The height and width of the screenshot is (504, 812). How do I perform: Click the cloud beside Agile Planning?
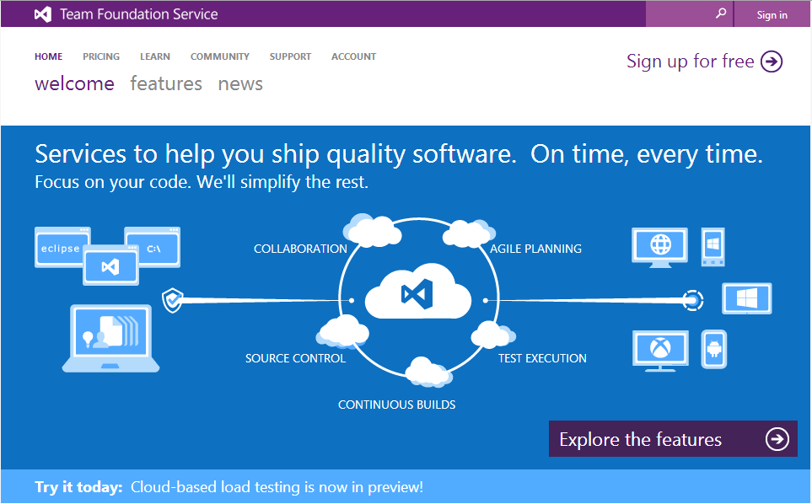click(469, 233)
